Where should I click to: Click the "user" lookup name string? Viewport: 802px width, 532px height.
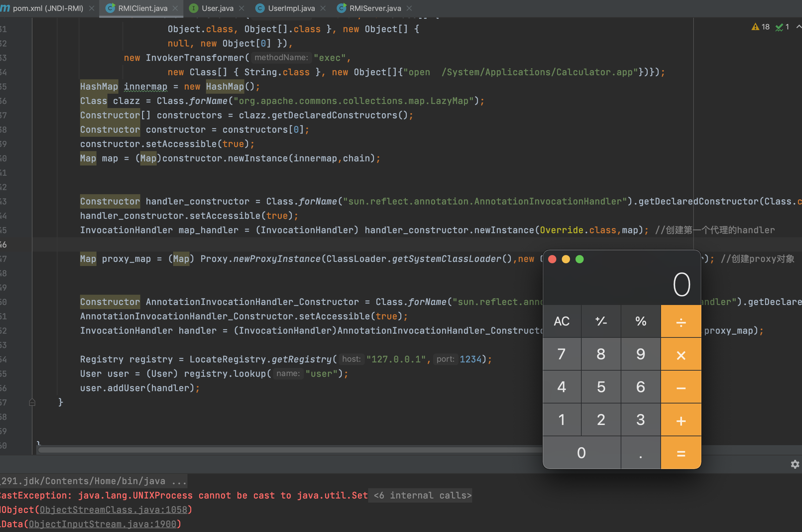tap(321, 374)
